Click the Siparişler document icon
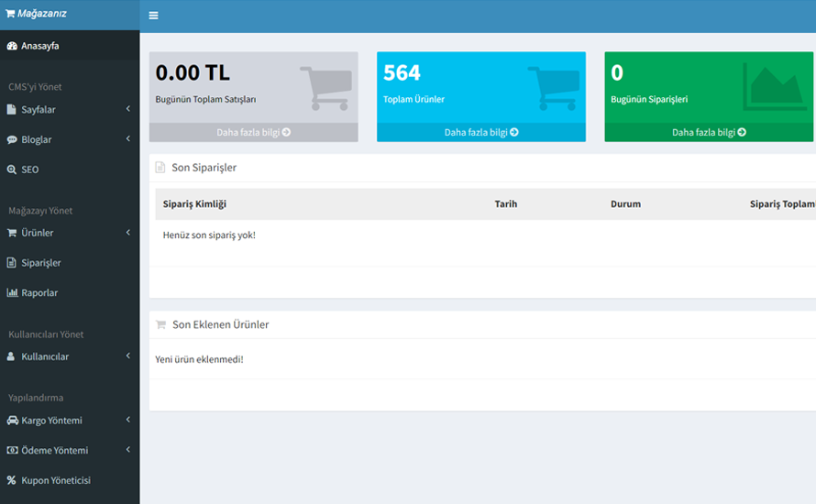816x504 pixels. (x=11, y=263)
